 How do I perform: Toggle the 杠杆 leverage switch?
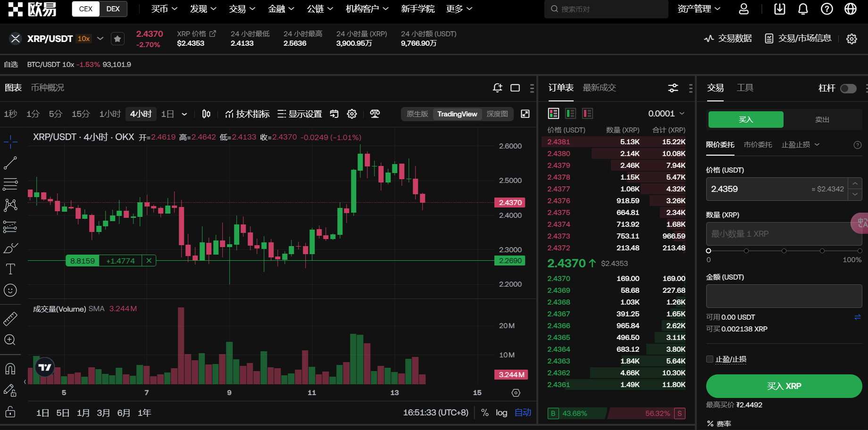(848, 89)
